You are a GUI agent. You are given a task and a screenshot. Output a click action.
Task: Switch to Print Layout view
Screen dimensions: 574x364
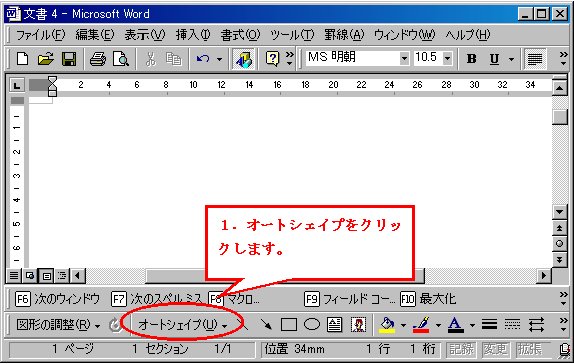(46, 275)
